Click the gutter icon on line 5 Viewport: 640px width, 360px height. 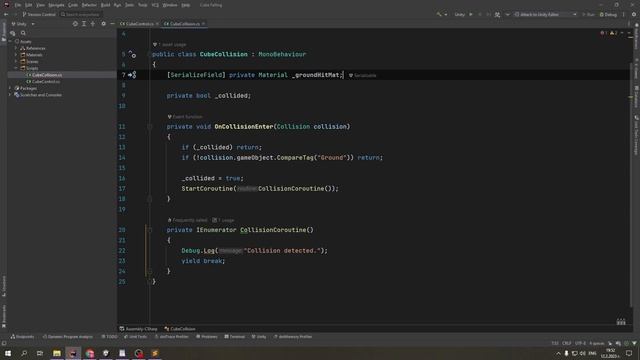pos(132,54)
